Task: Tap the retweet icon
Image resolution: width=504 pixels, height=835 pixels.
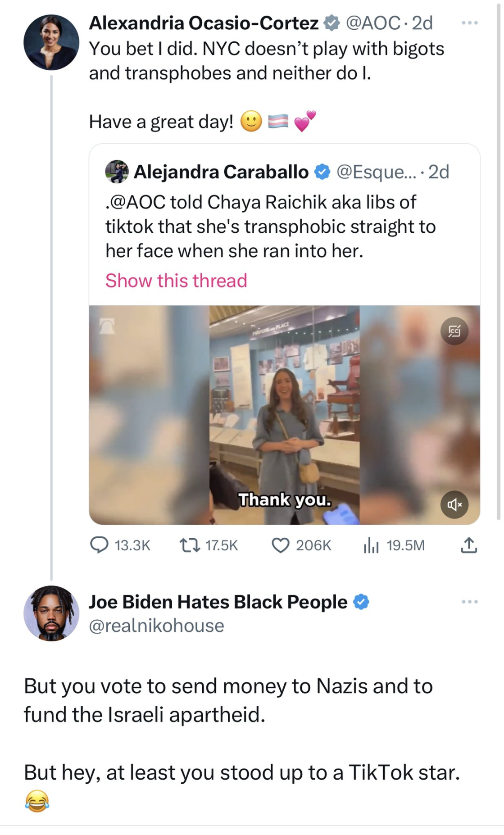Action: coord(190,545)
